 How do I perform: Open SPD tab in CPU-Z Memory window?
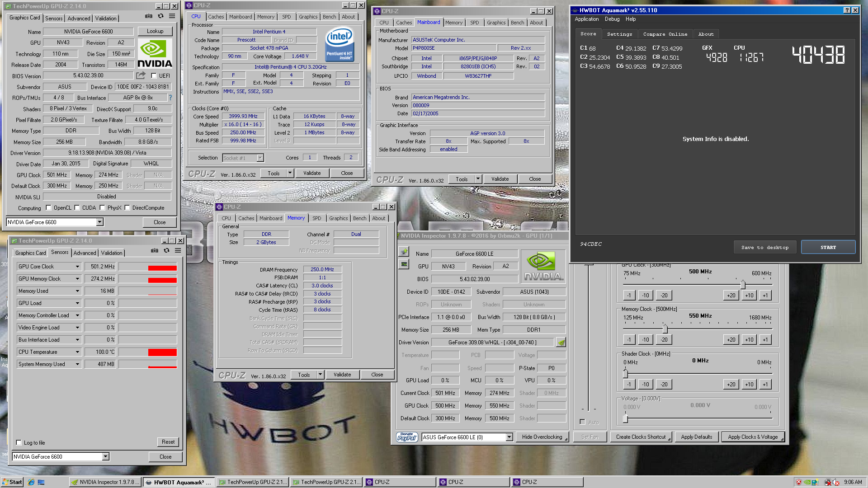click(x=316, y=218)
